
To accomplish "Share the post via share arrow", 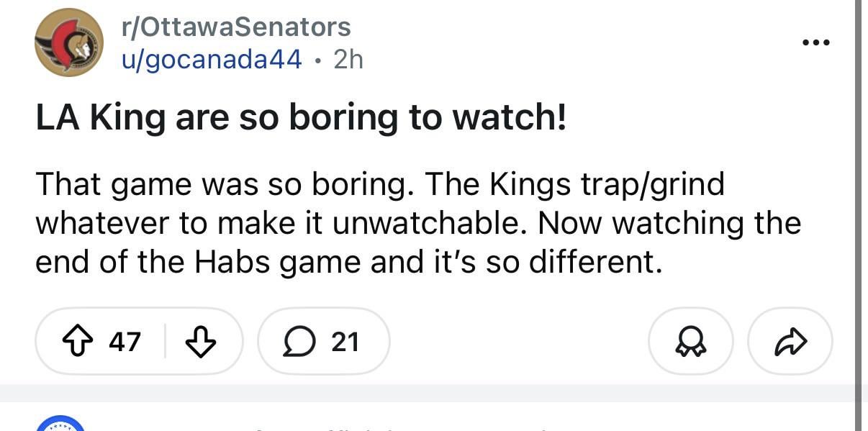I will (790, 342).
